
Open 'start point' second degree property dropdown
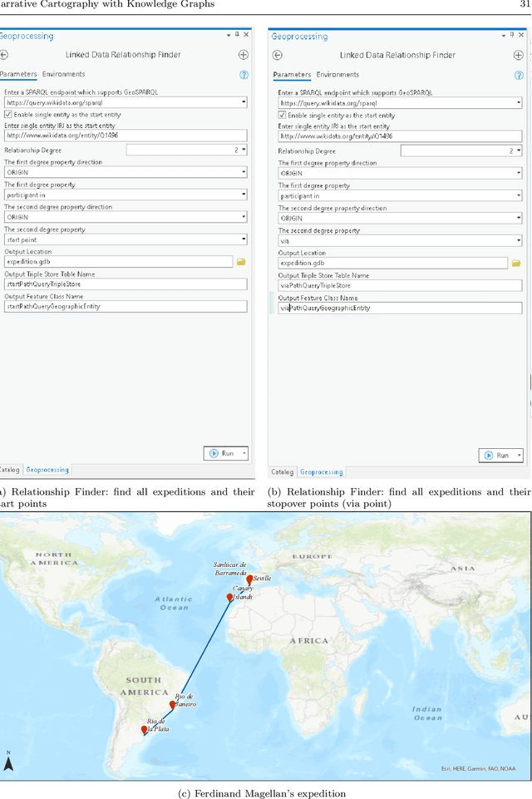(244, 239)
